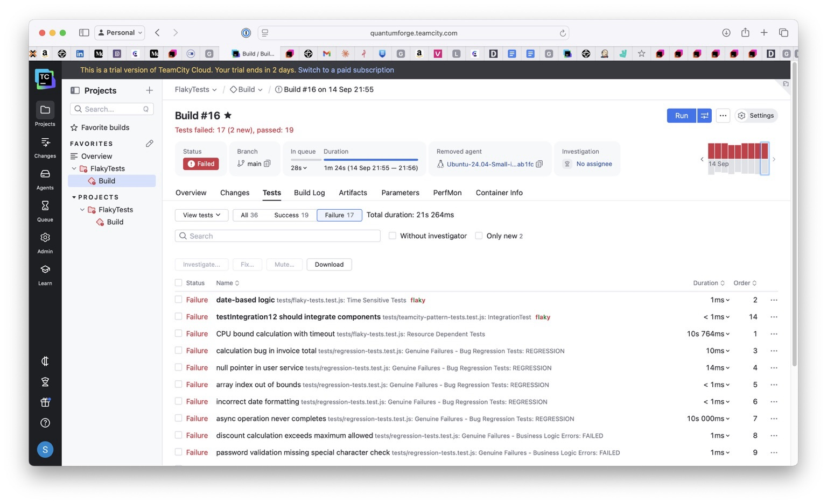
Task: Check the Only new filter
Action: click(x=479, y=236)
